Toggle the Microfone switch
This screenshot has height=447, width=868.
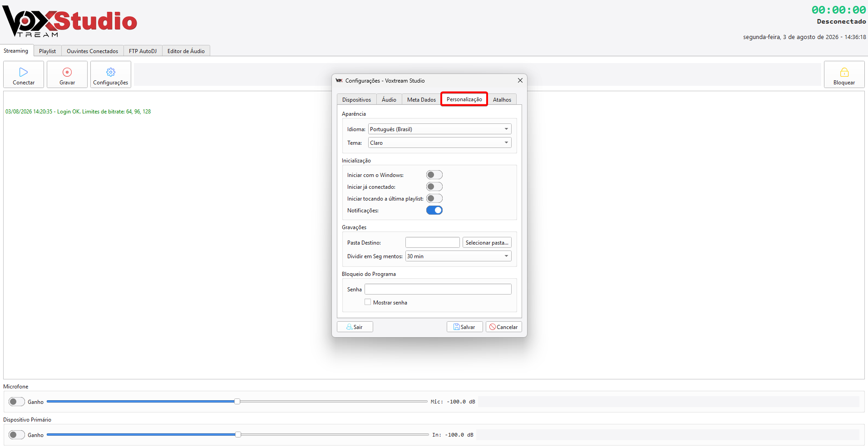point(17,402)
